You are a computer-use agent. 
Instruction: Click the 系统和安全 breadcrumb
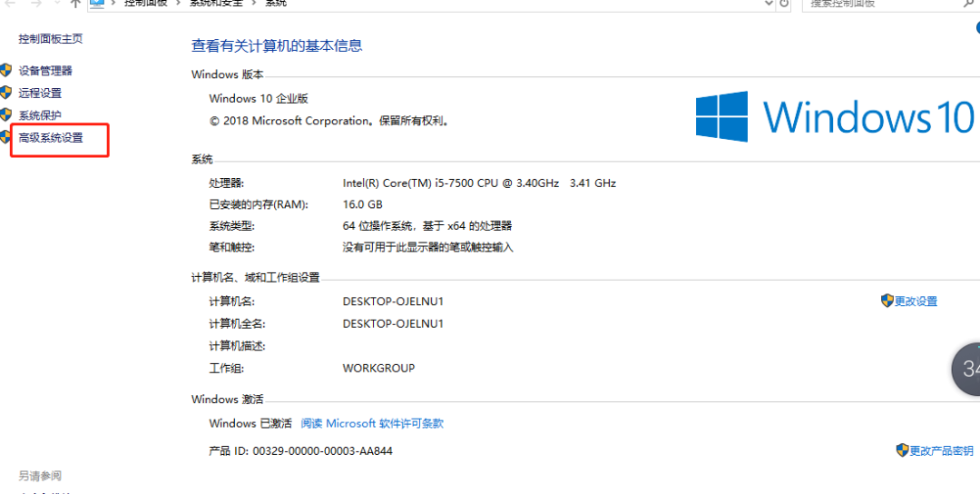click(x=216, y=3)
